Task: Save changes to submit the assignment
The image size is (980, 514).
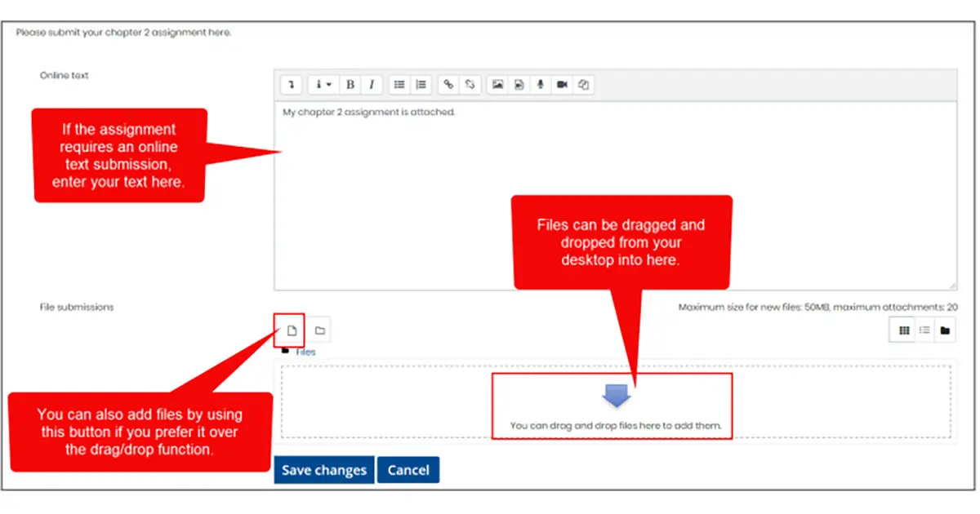Action: 323,469
